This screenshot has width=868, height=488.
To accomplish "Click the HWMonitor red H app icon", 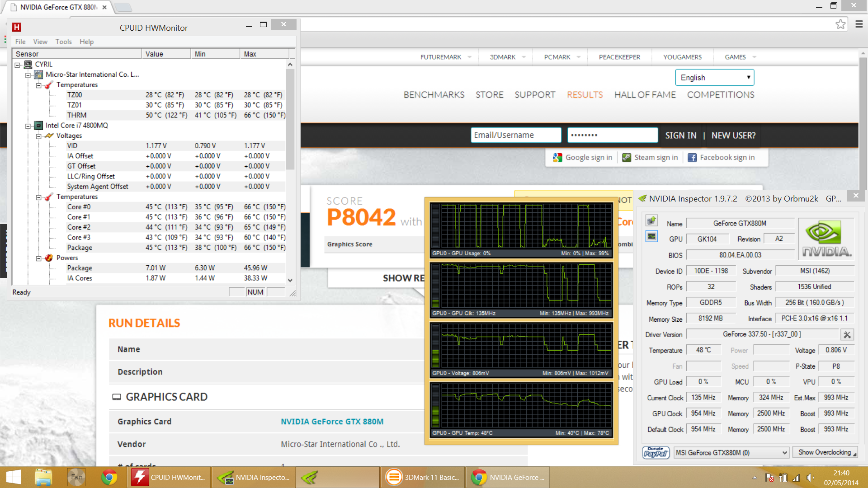I will pos(17,27).
